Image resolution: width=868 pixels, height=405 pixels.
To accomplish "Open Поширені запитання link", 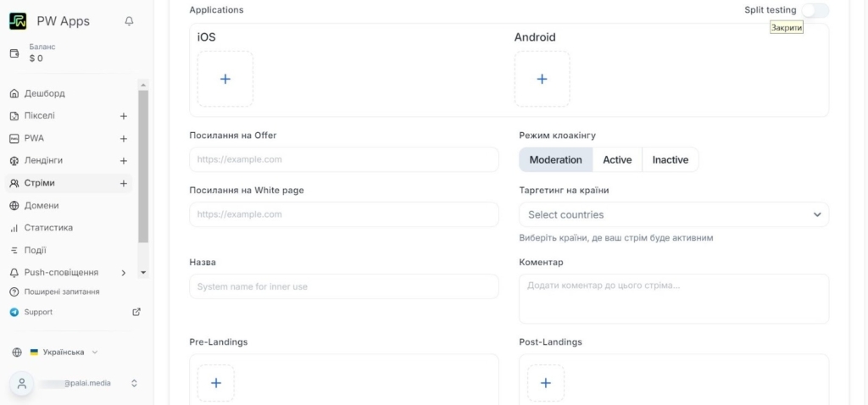I will click(x=61, y=291).
